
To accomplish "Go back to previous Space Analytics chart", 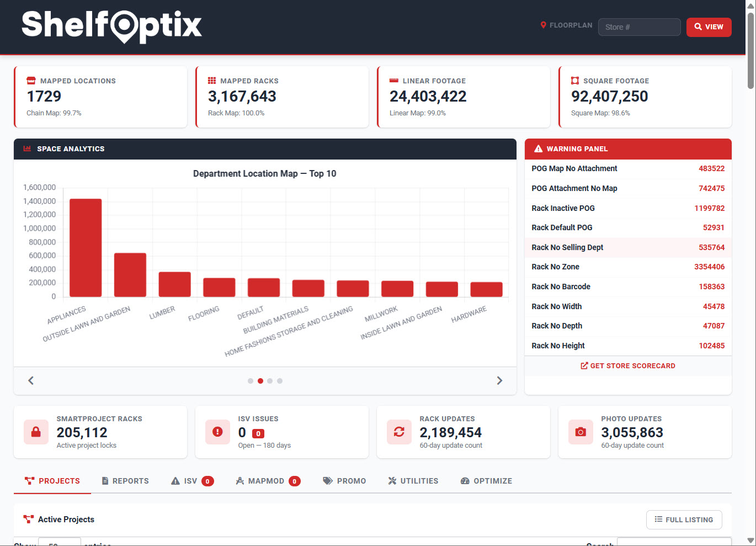I will pyautogui.click(x=30, y=380).
